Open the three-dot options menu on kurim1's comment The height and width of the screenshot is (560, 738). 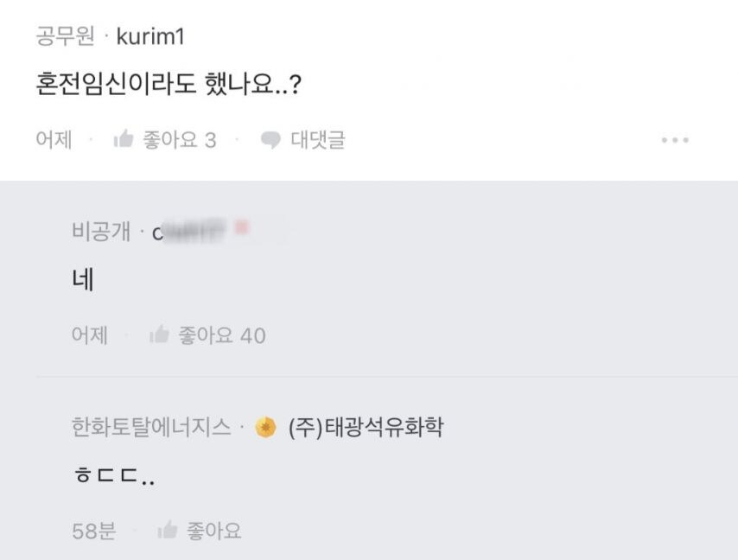click(672, 141)
